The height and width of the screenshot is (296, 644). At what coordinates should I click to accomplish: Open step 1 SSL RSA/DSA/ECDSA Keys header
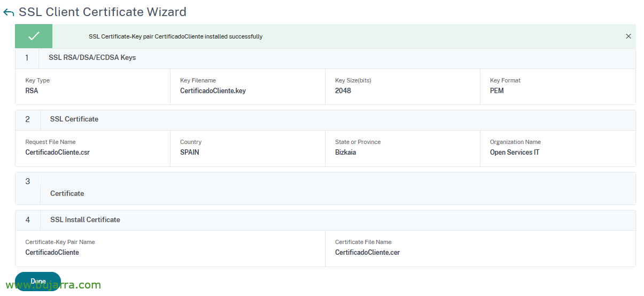click(x=325, y=58)
